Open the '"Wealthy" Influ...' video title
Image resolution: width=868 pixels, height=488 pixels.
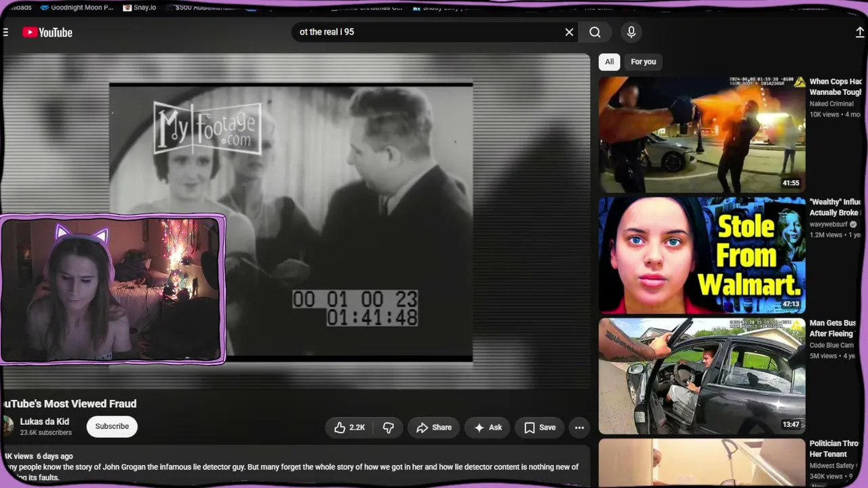[x=836, y=207]
